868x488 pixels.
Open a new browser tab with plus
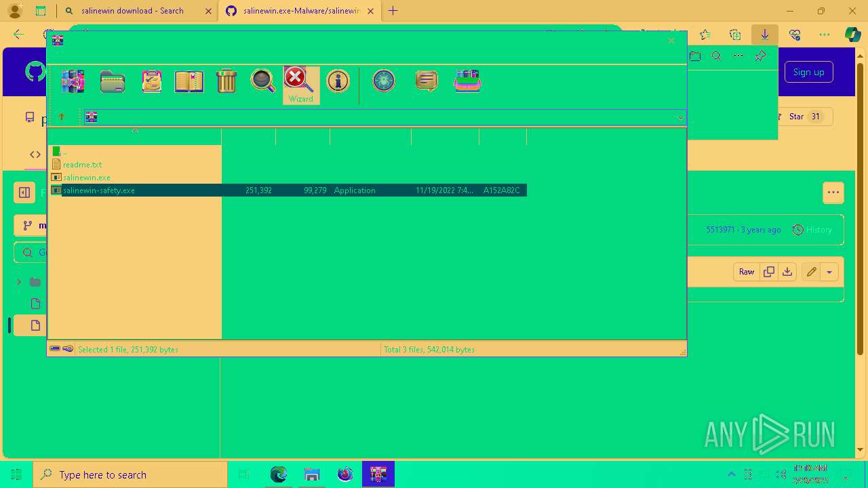click(393, 11)
